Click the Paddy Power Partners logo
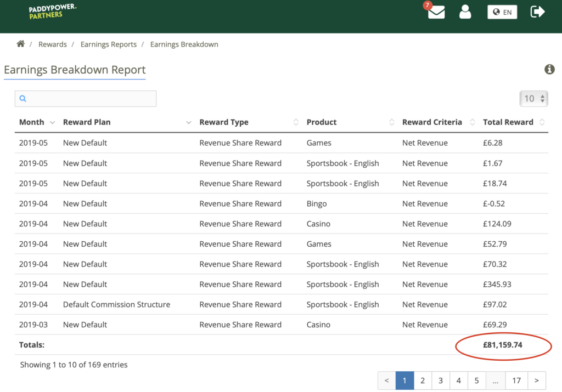This screenshot has height=392, width=562. (53, 12)
